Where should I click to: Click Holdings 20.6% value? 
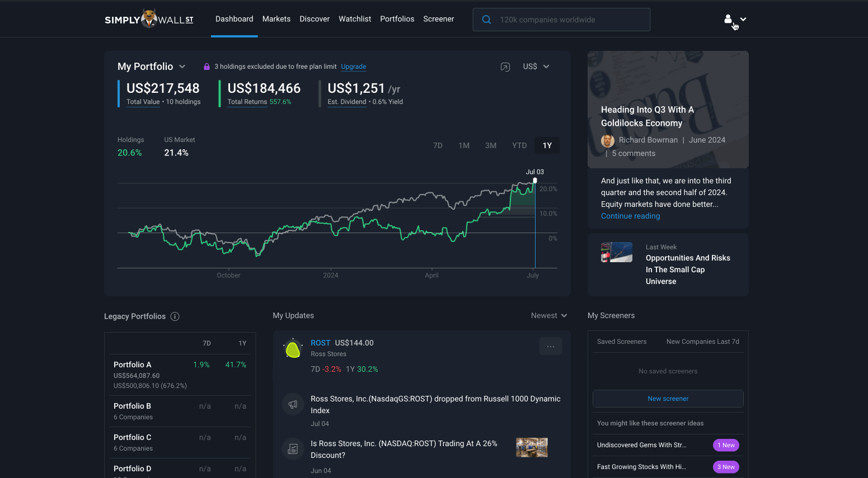pos(130,153)
